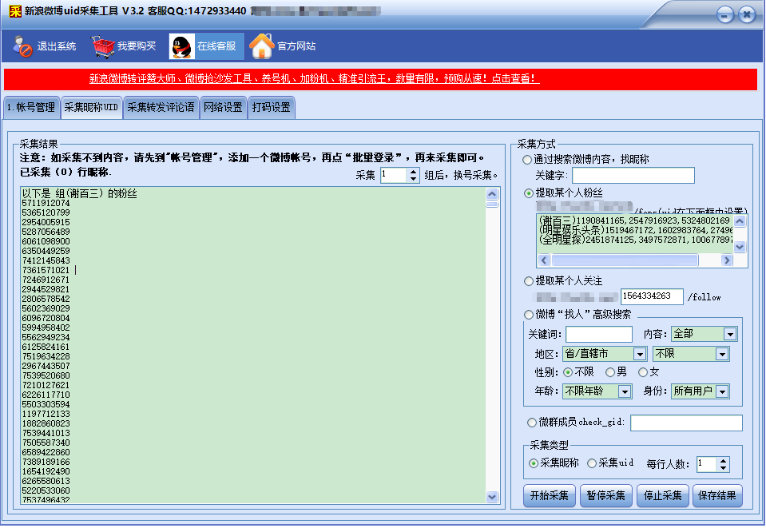The width and height of the screenshot is (766, 532).
Task: Open the 内容 全部 dropdown
Action: tap(730, 334)
